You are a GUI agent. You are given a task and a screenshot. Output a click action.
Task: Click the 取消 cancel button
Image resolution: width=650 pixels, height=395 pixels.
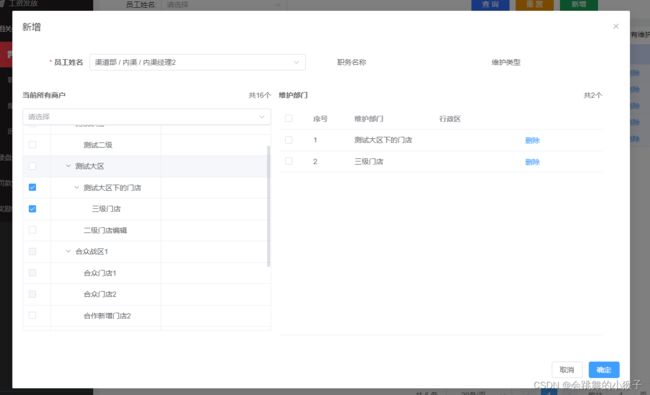[x=567, y=370]
